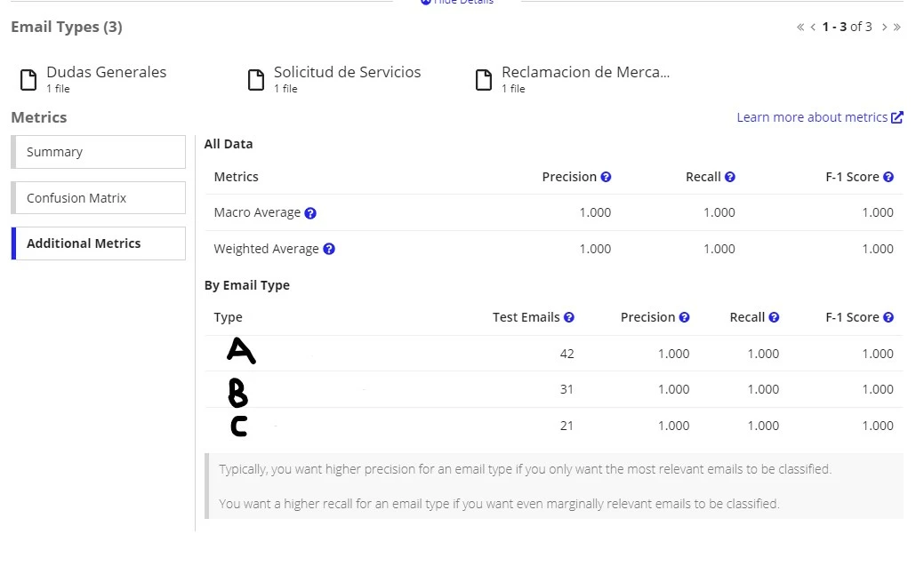Click help icon beside F-1 Score in All Data
The height and width of the screenshot is (566, 924).
(x=888, y=177)
